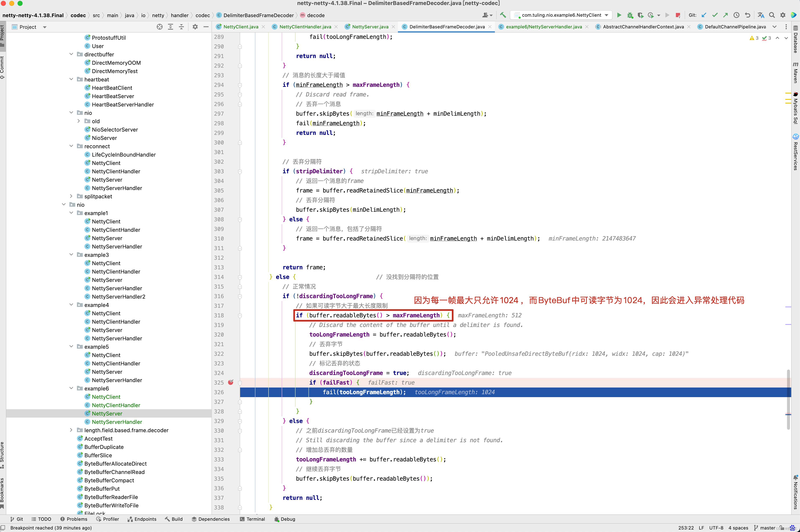Toggle code folding at line 316
This screenshot has height=532, width=800.
(240, 296)
